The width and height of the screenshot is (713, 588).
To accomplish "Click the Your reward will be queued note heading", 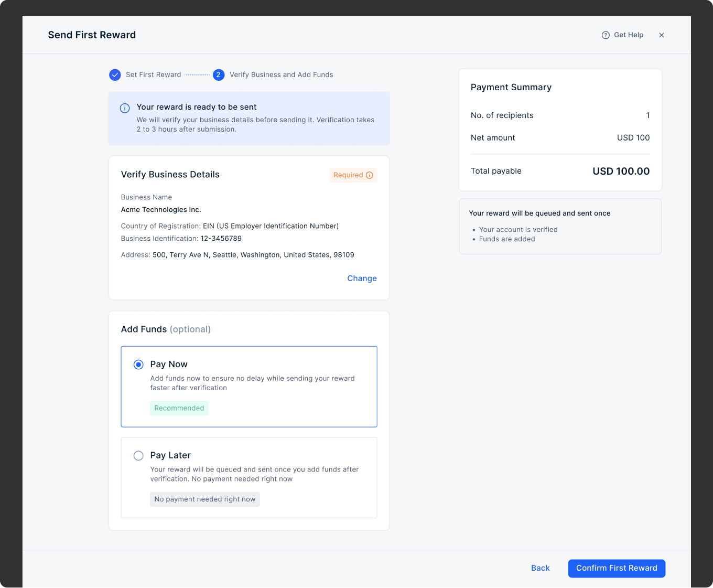I will tap(539, 213).
